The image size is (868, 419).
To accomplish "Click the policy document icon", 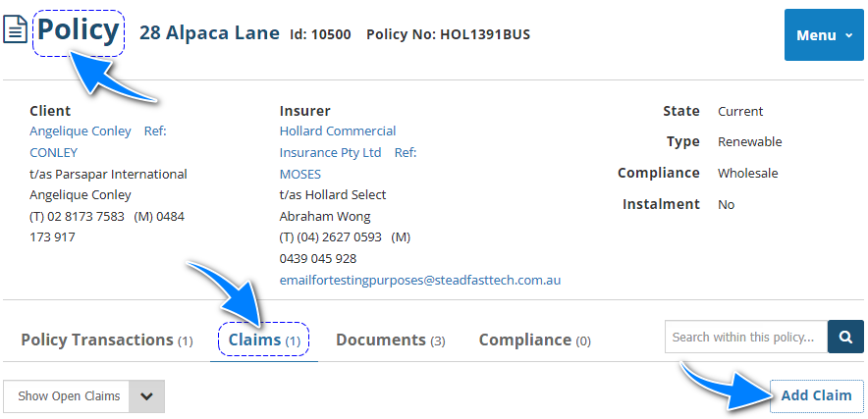I will click(16, 31).
